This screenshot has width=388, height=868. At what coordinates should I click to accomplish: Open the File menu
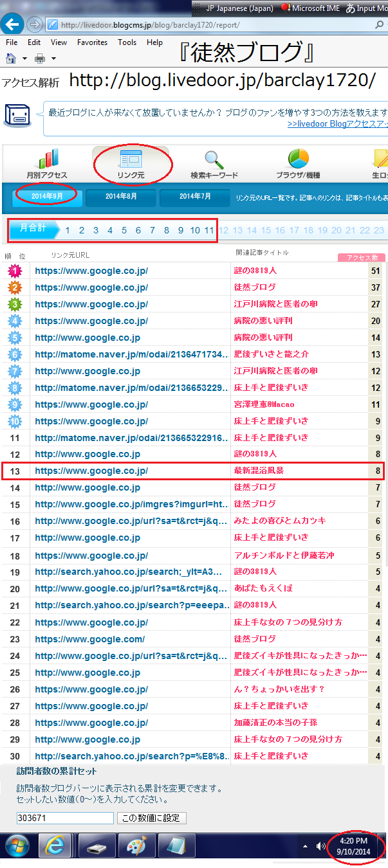[12, 42]
